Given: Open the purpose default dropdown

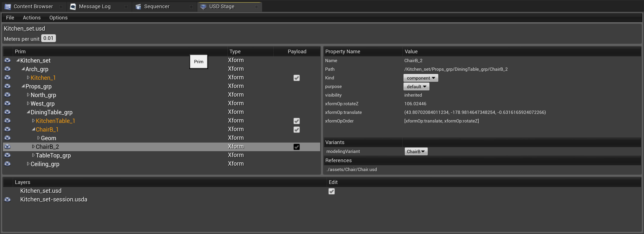Looking at the screenshot, I should tap(416, 87).
